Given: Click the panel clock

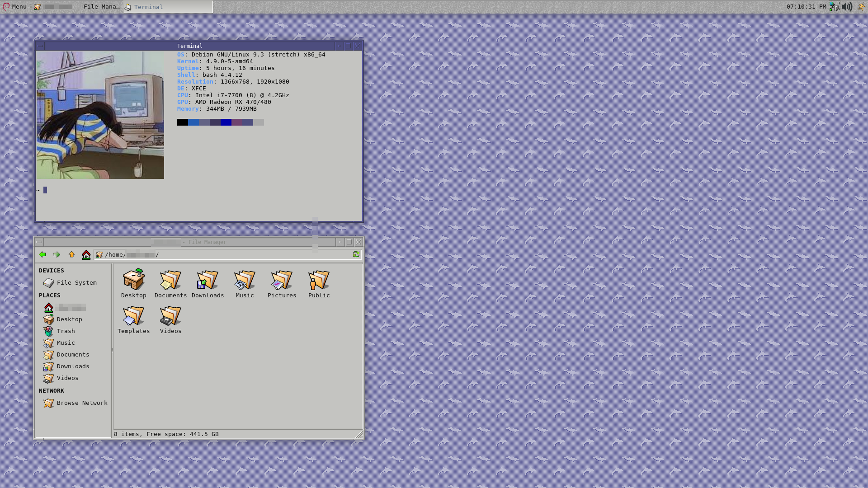Looking at the screenshot, I should [x=806, y=7].
